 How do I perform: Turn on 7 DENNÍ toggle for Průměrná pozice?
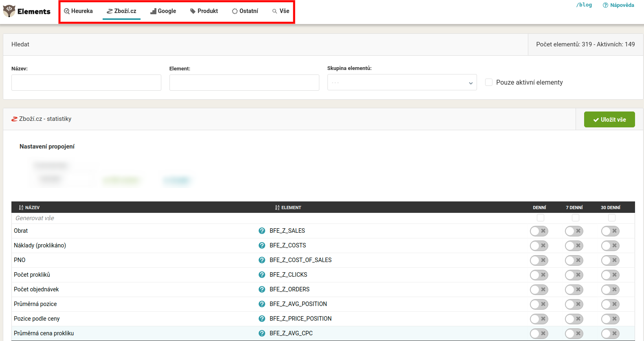point(574,304)
